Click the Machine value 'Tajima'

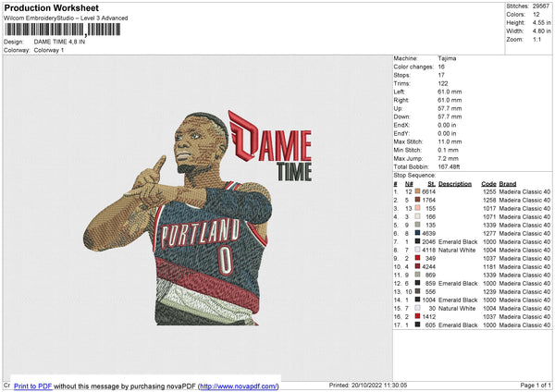coord(447,58)
